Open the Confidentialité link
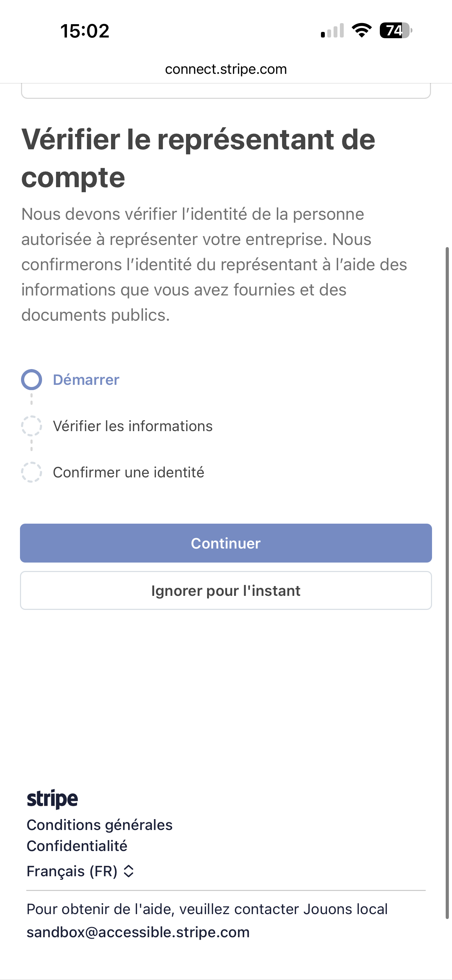Viewport: 452px width, 980px height. coord(77,846)
